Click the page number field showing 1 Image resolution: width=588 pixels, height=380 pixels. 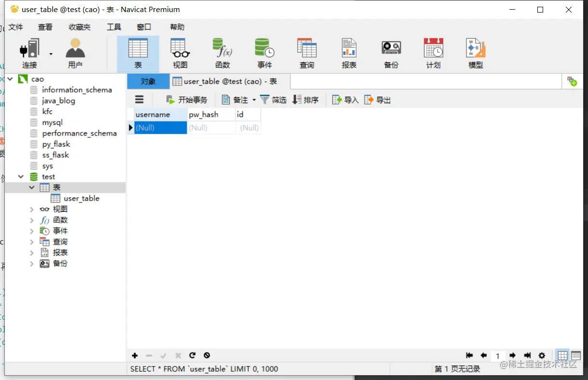498,356
